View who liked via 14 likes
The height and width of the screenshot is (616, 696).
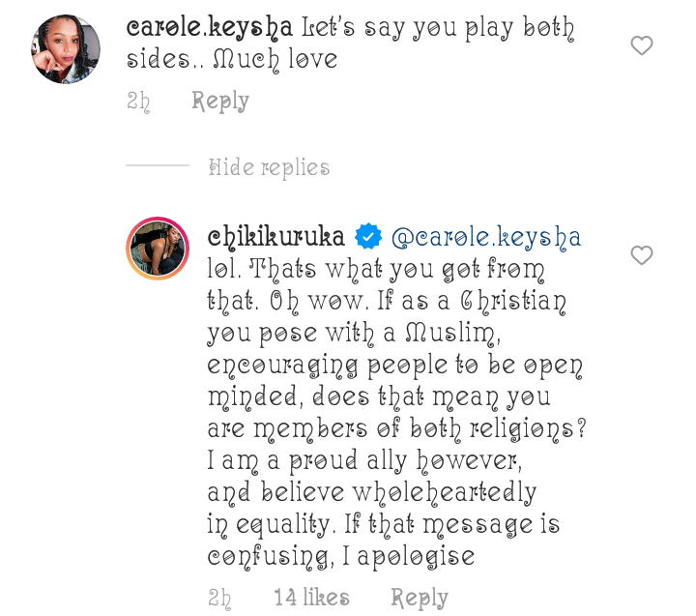pos(311,598)
